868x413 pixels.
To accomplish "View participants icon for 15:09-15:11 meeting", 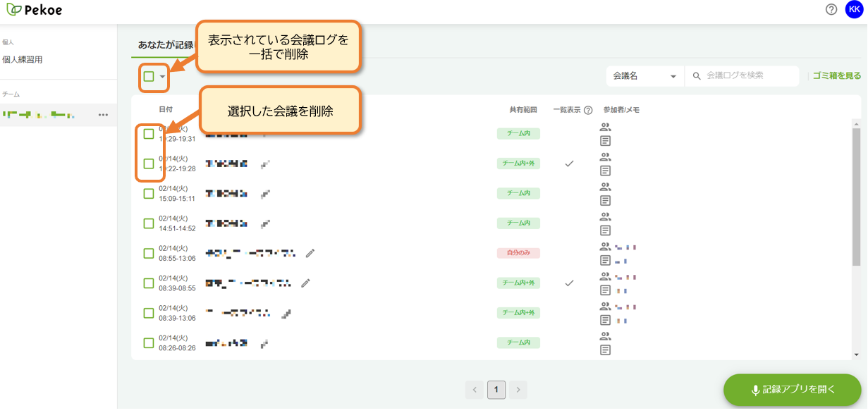I will (605, 187).
